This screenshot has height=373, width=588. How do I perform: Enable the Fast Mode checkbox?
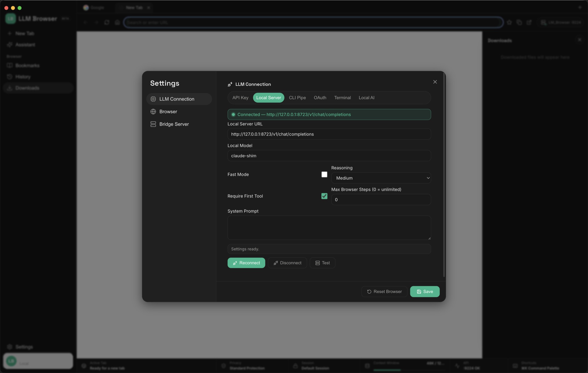(324, 175)
